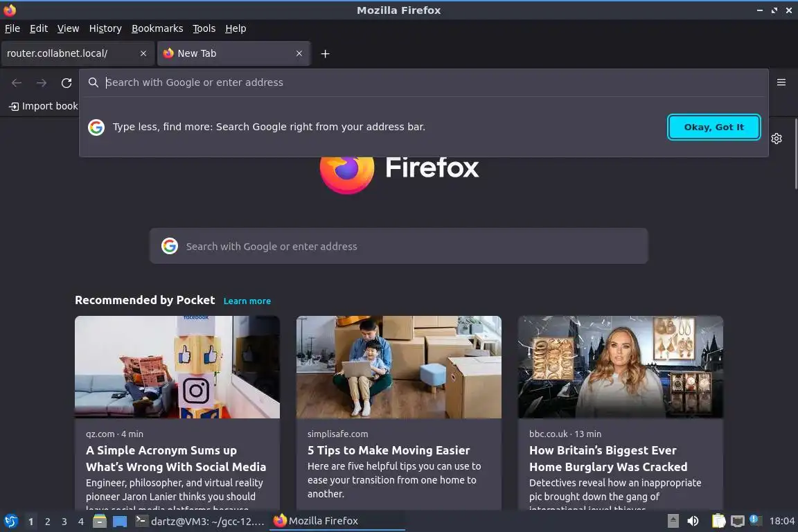The width and height of the screenshot is (798, 532).
Task: Reload the current page
Action: click(66, 82)
